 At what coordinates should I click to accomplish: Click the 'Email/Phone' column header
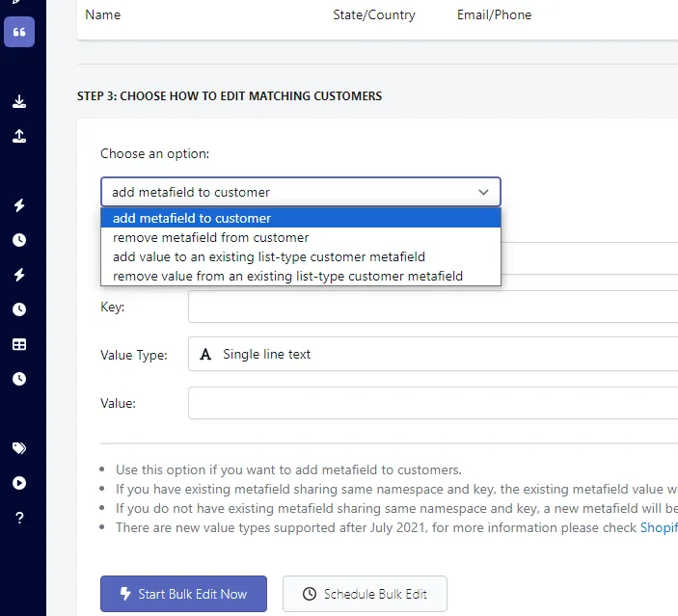494,15
